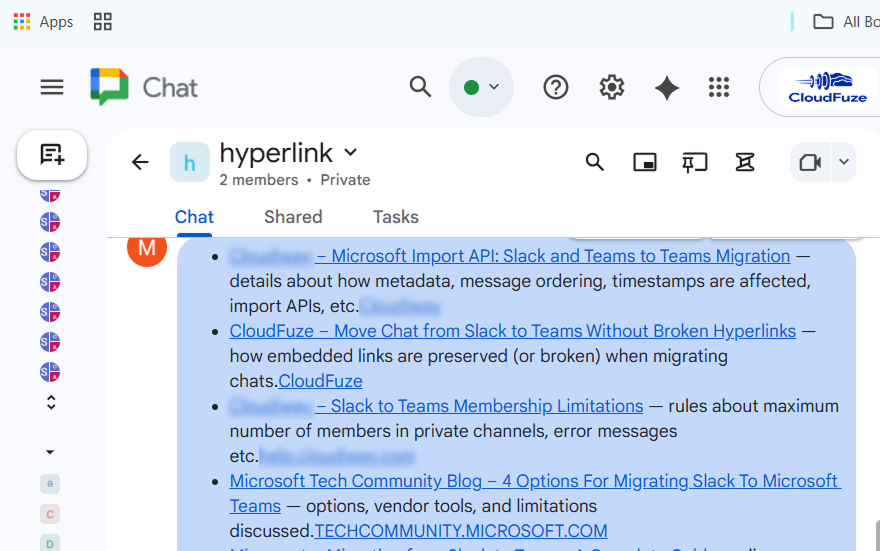Click the summarize conversation icon

pyautogui.click(x=745, y=162)
